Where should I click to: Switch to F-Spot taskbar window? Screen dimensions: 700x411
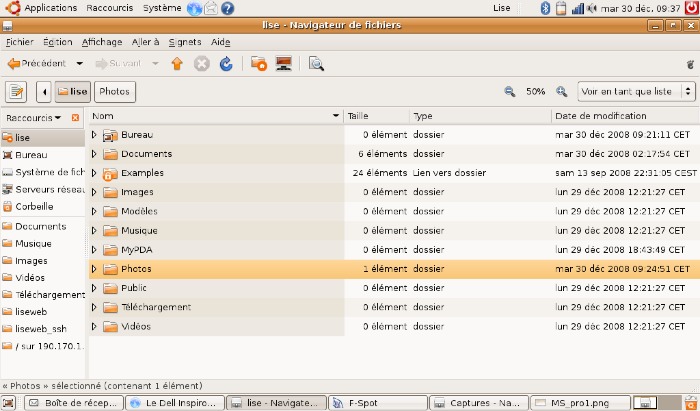pos(378,403)
